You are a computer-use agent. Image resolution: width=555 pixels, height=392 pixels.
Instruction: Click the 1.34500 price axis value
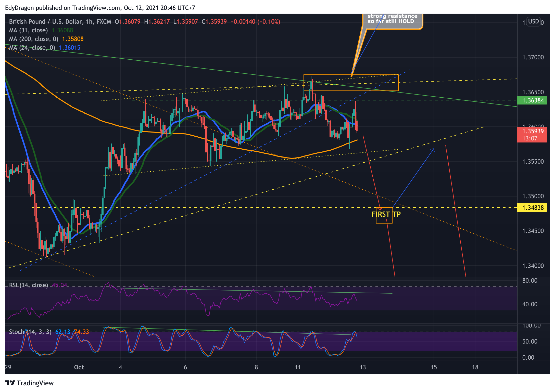pyautogui.click(x=533, y=231)
